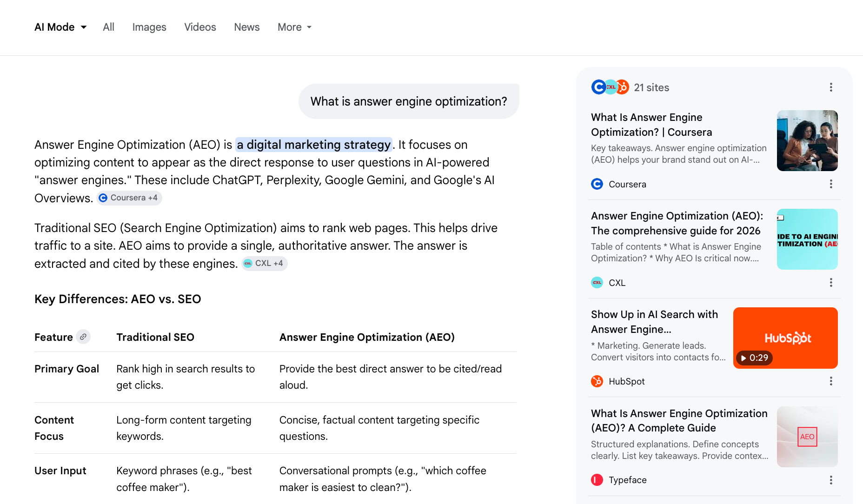Switch to the Images tab
Screen dimensions: 863x504
coord(149,27)
